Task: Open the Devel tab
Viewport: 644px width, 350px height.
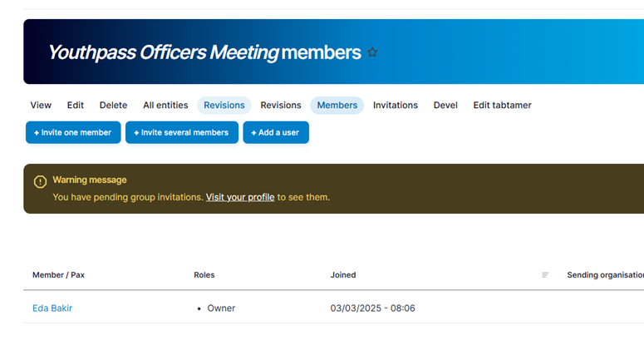Action: click(x=445, y=105)
